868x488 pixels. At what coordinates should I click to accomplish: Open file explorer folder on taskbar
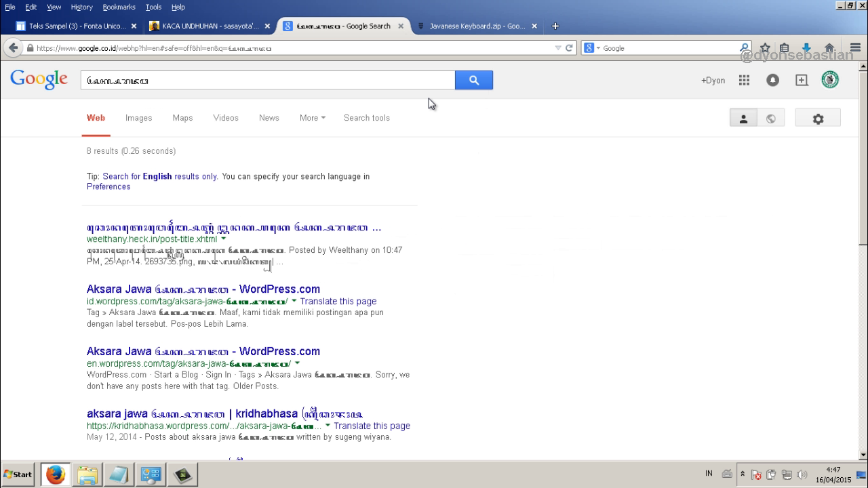(87, 474)
